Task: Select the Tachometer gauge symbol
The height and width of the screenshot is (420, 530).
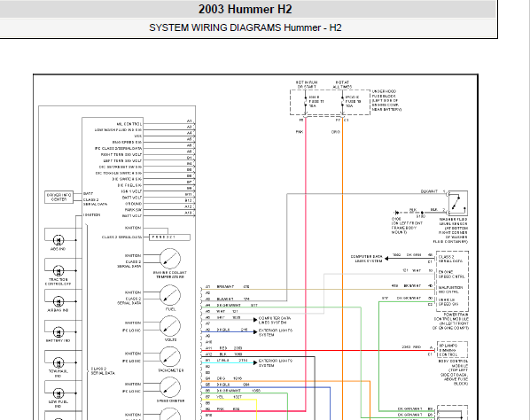Action: pyautogui.click(x=170, y=357)
